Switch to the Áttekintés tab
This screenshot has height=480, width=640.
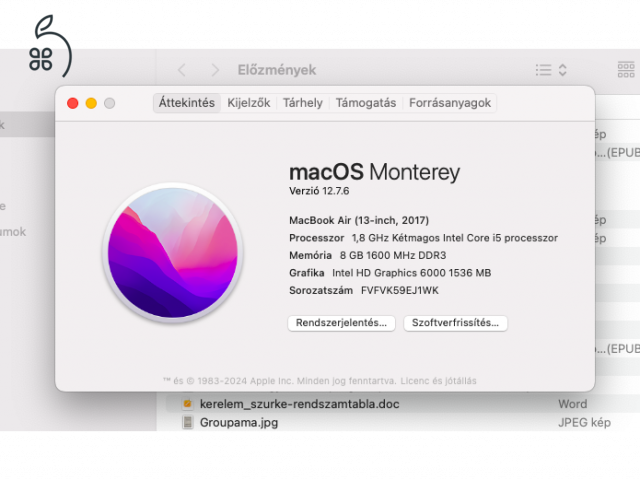(187, 103)
